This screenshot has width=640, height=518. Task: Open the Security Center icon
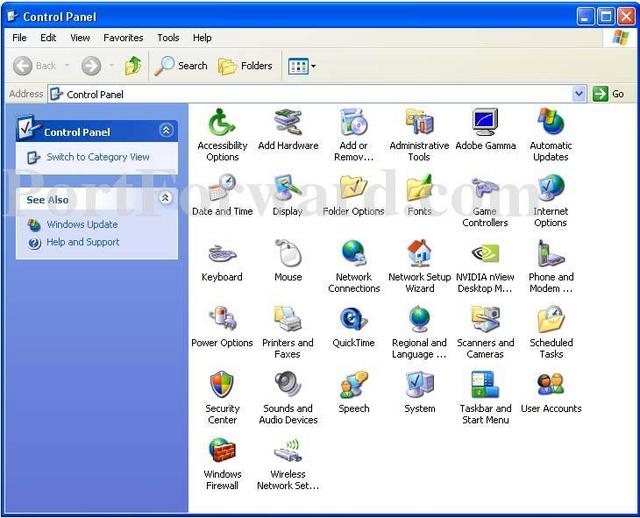click(222, 386)
